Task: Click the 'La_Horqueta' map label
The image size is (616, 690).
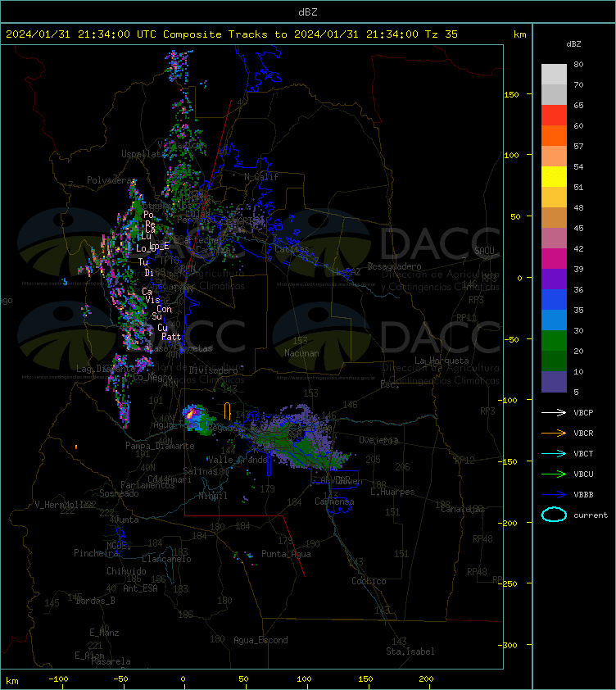Action: (442, 361)
